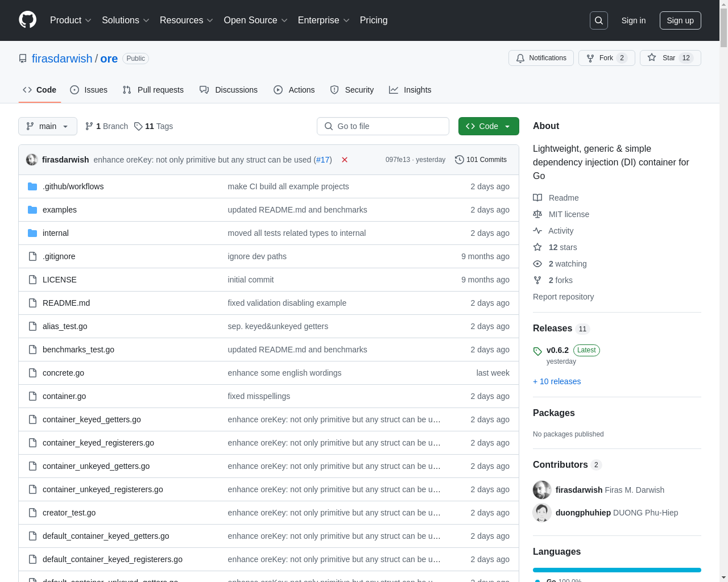Open the Pricing page

[374, 20]
